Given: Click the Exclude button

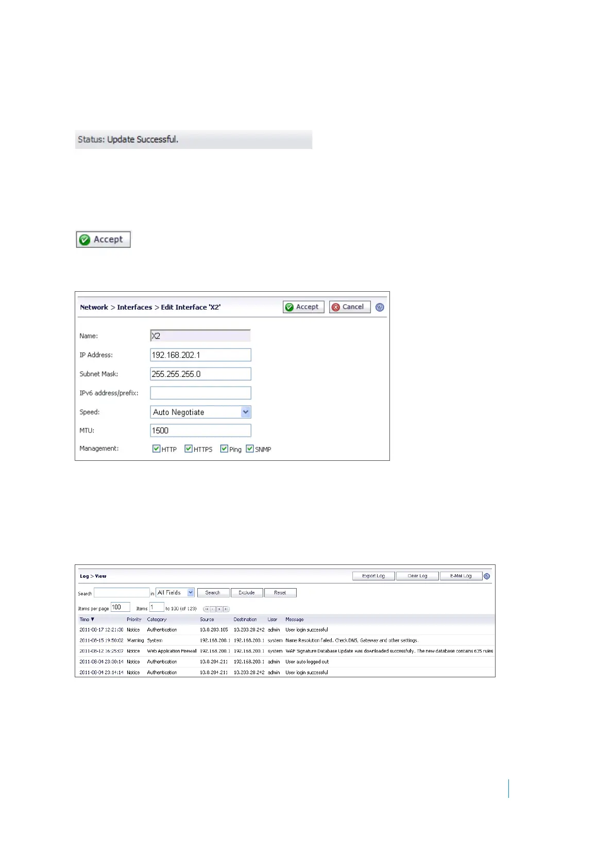Looking at the screenshot, I should [247, 593].
